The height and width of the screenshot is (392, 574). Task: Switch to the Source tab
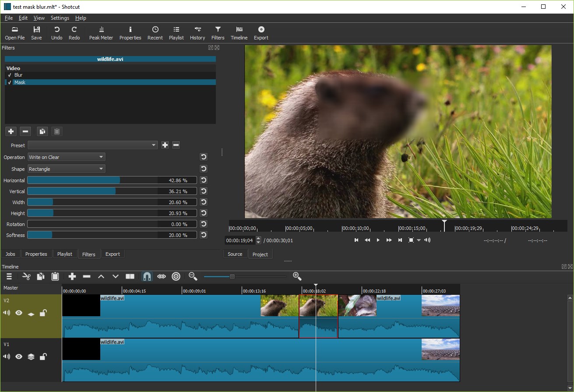(235, 254)
